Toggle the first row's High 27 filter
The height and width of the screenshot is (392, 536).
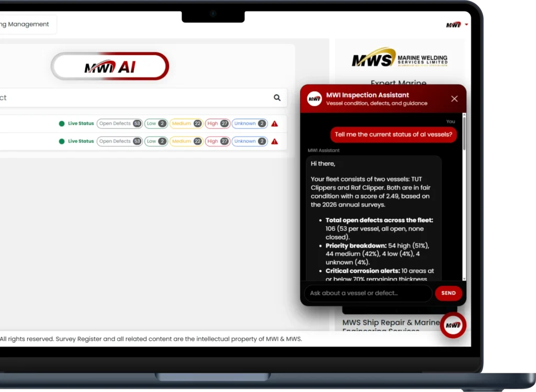click(217, 124)
